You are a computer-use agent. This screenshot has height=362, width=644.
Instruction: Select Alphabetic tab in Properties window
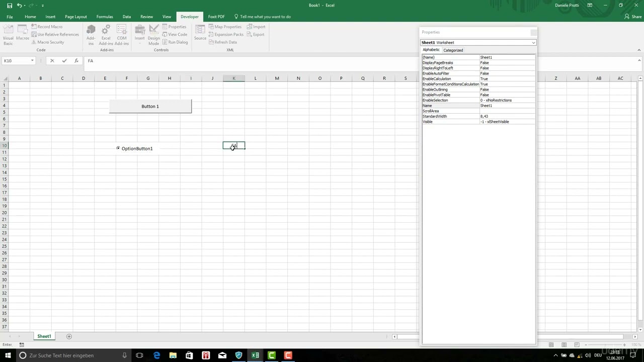[431, 50]
